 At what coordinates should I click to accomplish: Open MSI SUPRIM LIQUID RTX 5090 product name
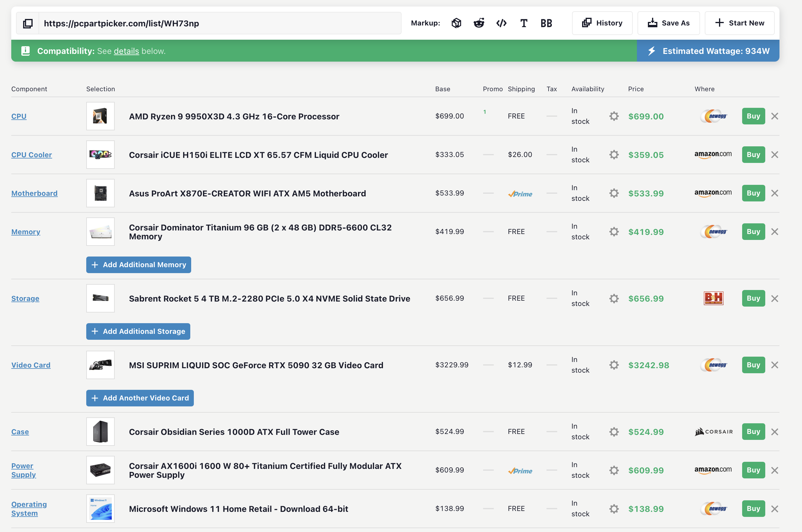tap(256, 365)
